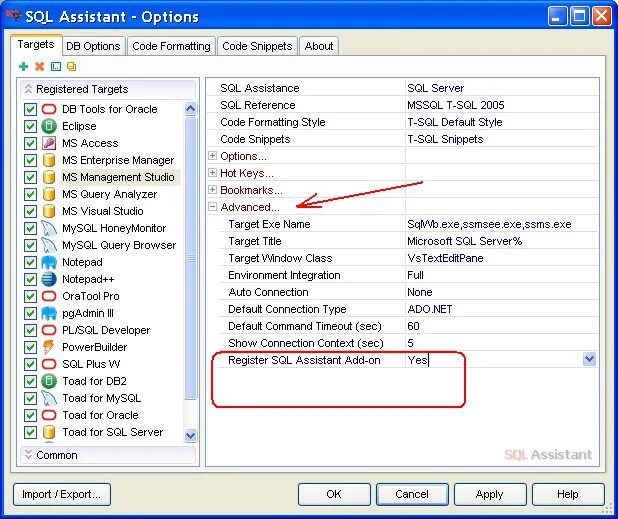
Task: Click the Toad for DB2 green icon
Action: click(49, 381)
